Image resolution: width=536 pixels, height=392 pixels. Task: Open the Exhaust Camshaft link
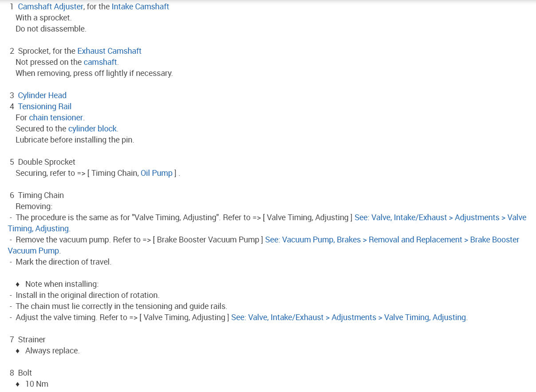[x=109, y=51]
